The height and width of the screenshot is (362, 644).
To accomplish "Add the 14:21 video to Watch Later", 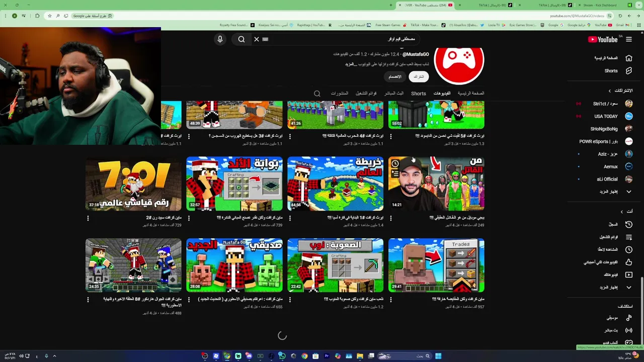I will point(395,164).
